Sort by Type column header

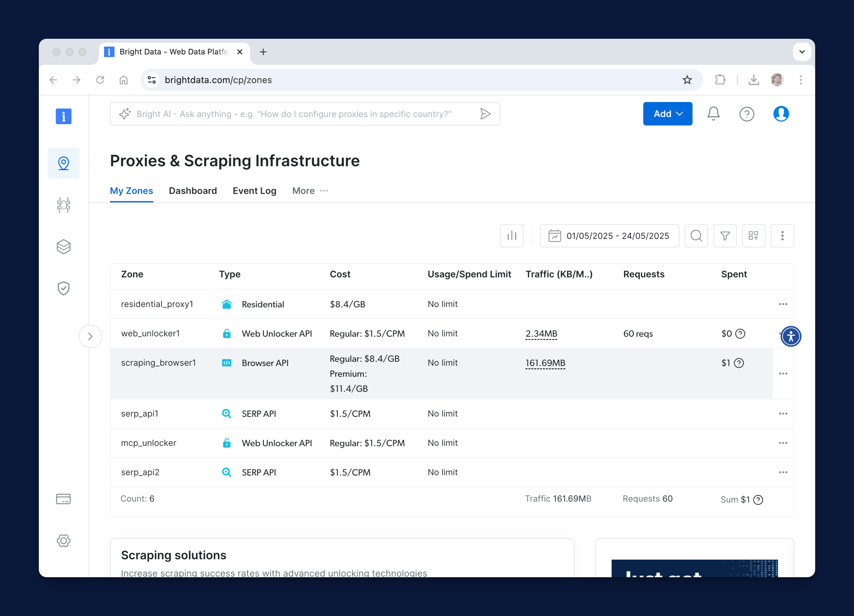point(230,274)
